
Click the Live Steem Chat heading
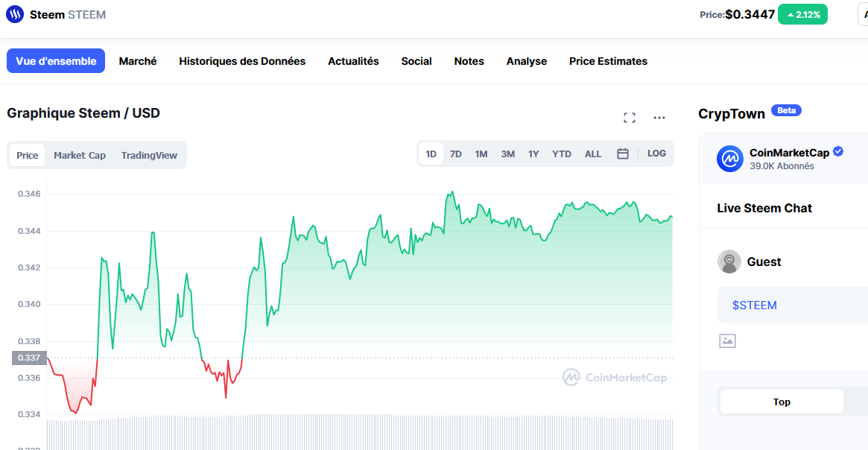(x=764, y=208)
